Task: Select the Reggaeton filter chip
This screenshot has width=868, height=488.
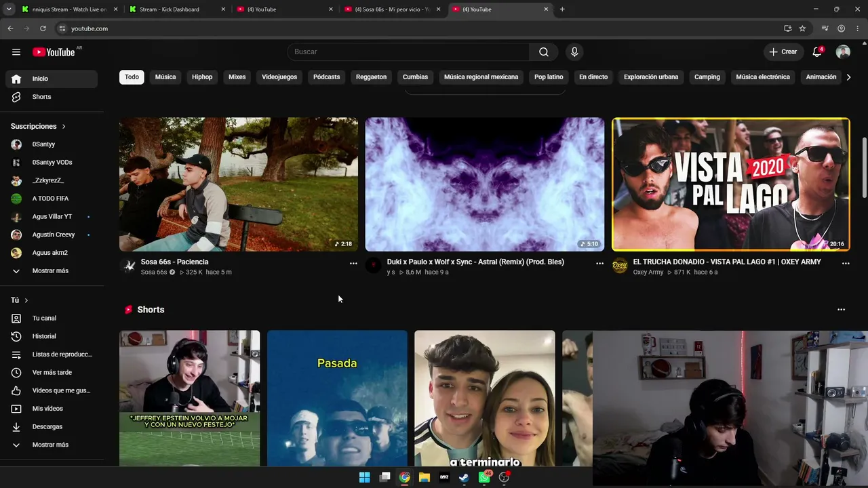Action: point(372,77)
